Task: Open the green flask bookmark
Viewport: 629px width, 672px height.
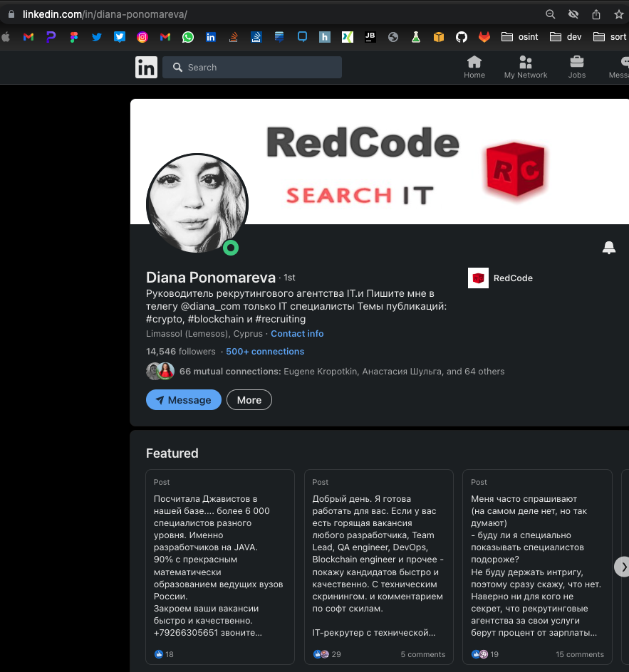Action: [416, 37]
